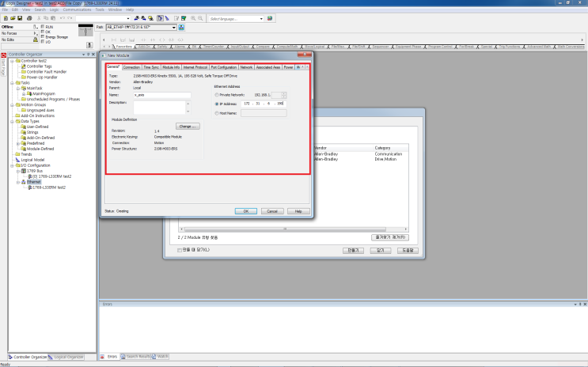Open the toolbar search combo box dropdown

tap(128, 18)
